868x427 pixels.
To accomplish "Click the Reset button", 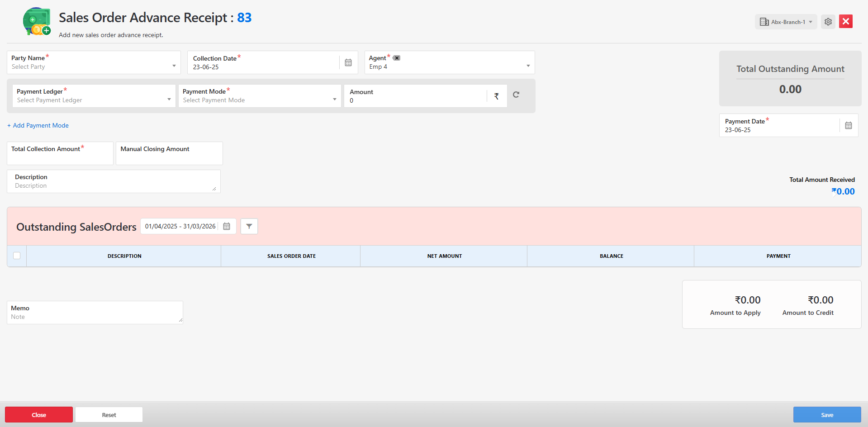I will 109,415.
